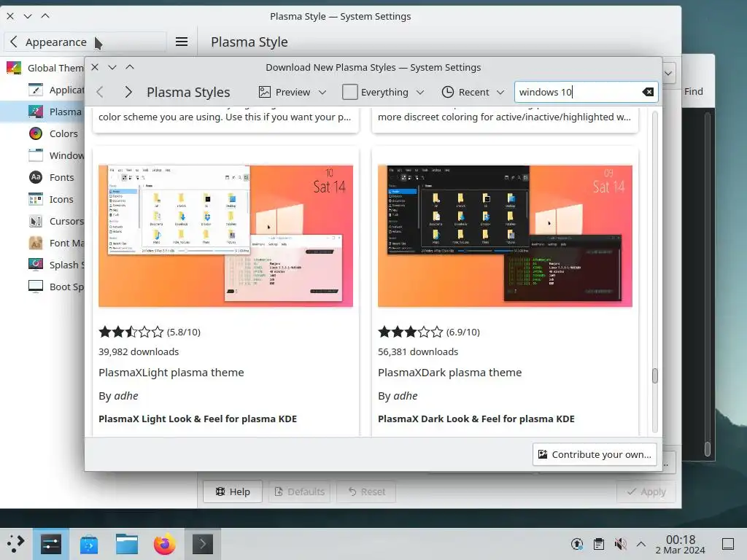Click the PlasmaXLight 5.8/10 star rating
This screenshot has width=747, height=560.
150,332
